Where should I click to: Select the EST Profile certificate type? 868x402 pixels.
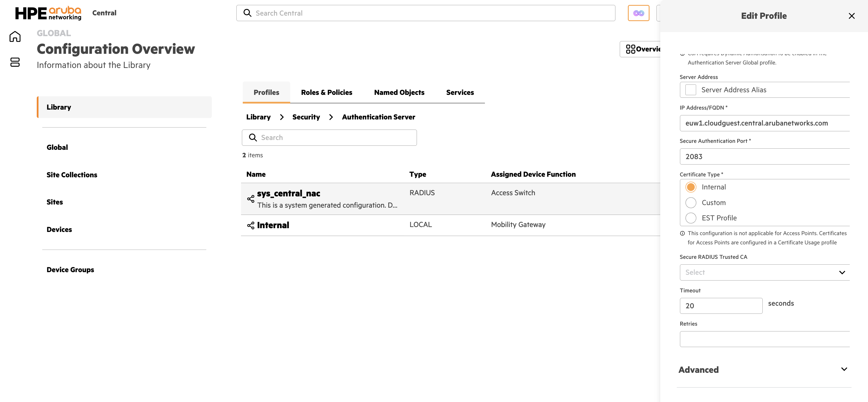690,218
